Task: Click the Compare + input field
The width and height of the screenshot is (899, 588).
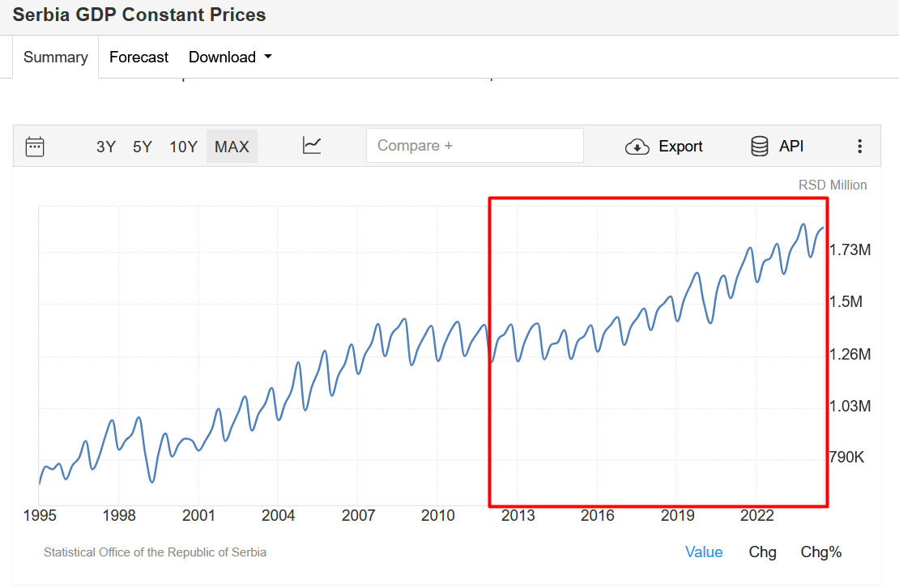Action: point(475,146)
